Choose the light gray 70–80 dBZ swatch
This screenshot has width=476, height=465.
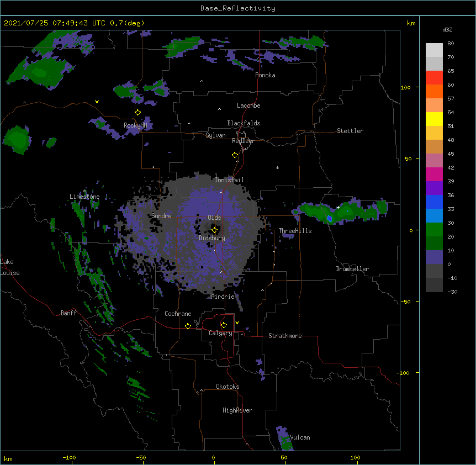pos(434,50)
